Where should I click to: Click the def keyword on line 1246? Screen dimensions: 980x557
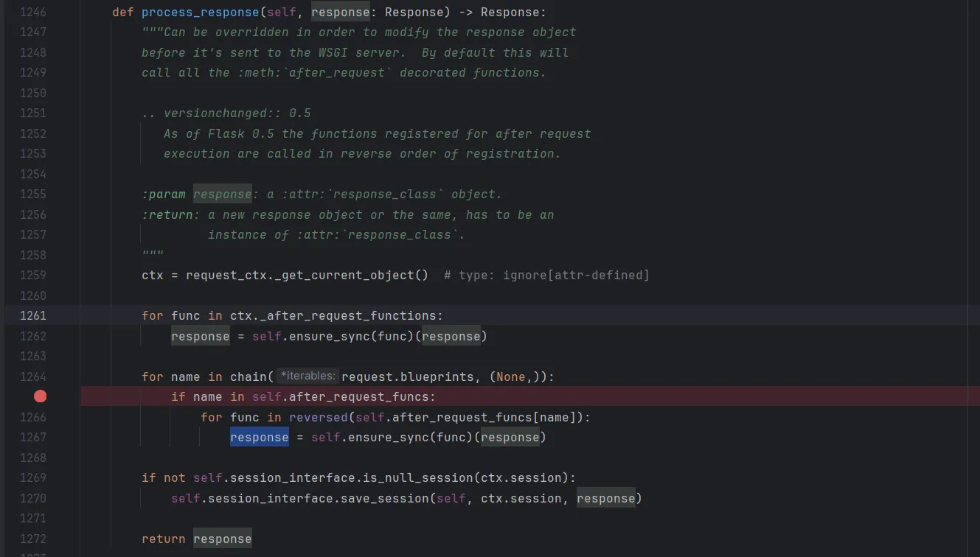coord(123,13)
